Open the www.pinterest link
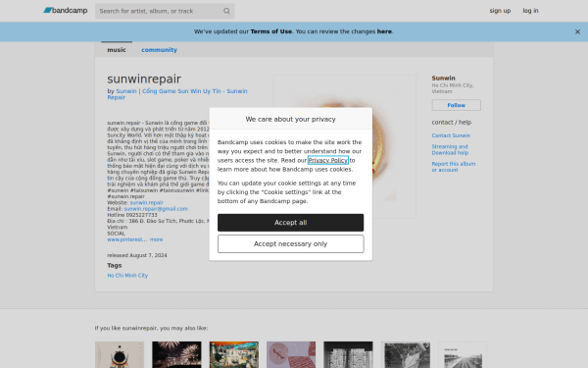The height and width of the screenshot is (368, 588). tap(126, 239)
